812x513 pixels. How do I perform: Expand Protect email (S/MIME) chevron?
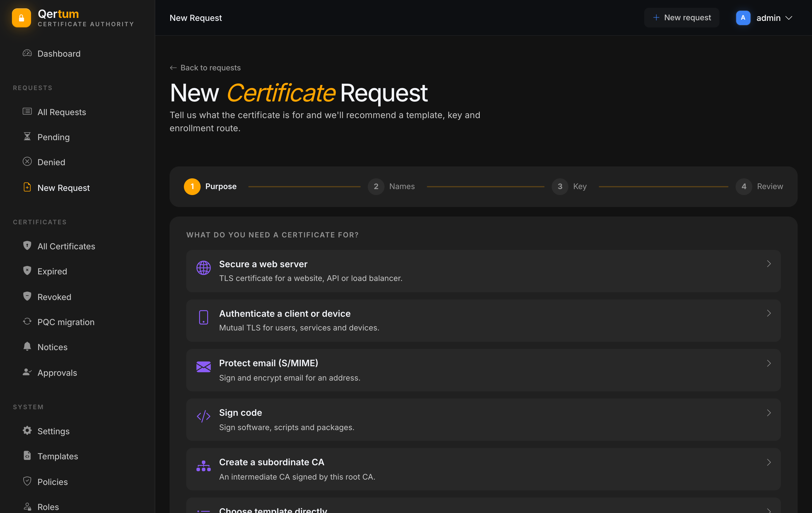pyautogui.click(x=769, y=364)
